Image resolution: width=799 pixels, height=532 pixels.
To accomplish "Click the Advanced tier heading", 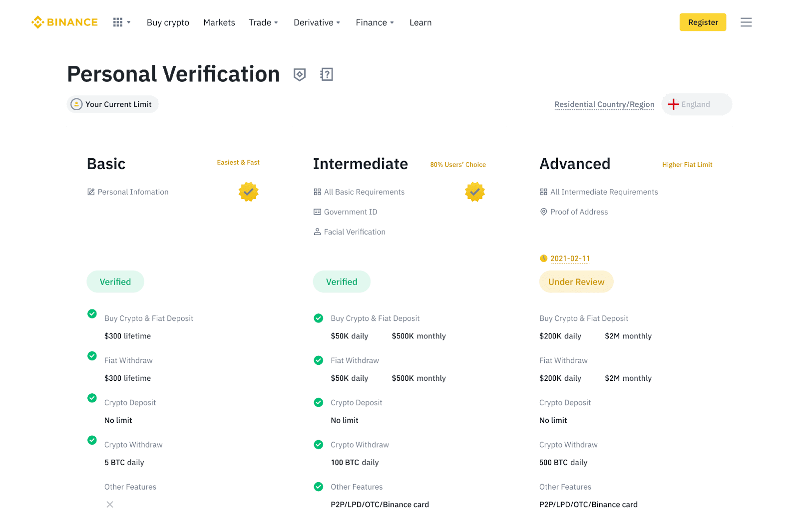I will pyautogui.click(x=575, y=164).
